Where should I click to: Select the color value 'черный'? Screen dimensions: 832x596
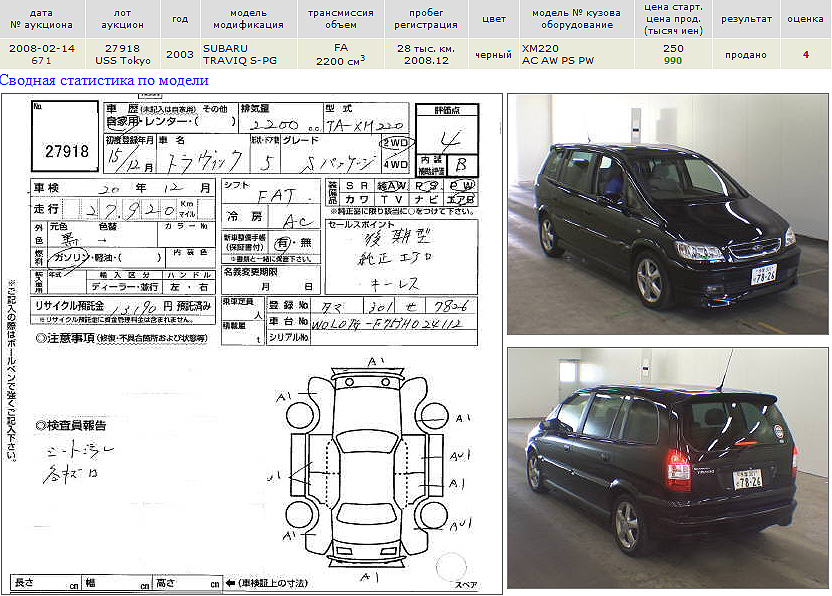click(x=493, y=55)
